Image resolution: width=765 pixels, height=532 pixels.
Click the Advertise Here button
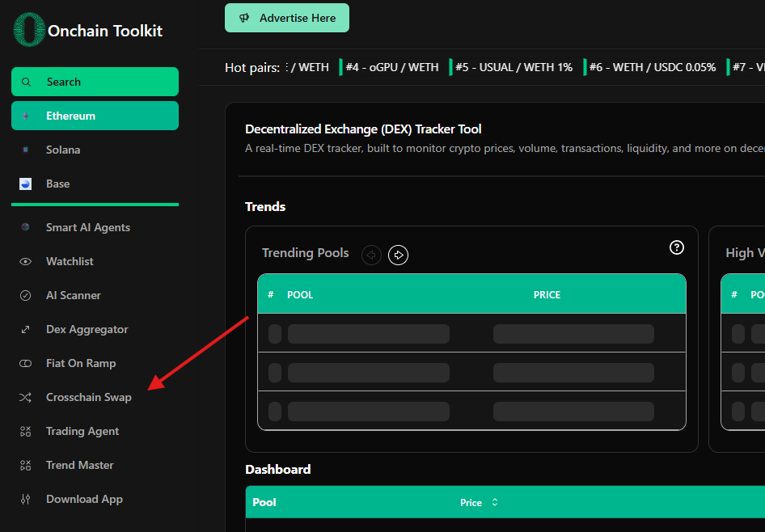click(287, 18)
